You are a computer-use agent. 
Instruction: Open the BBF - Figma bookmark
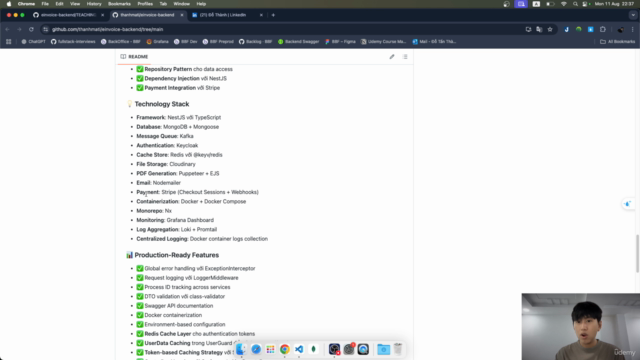point(340,42)
